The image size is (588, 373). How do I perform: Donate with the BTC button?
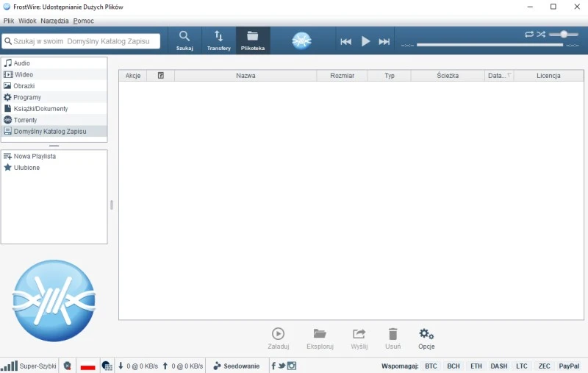click(x=431, y=366)
